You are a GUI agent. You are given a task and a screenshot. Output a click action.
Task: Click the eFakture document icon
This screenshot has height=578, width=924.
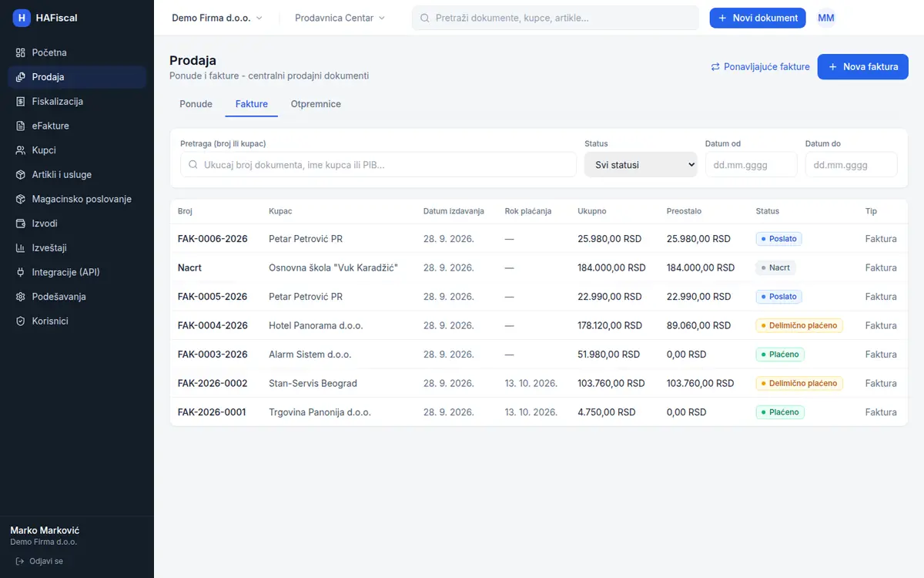[x=21, y=126]
